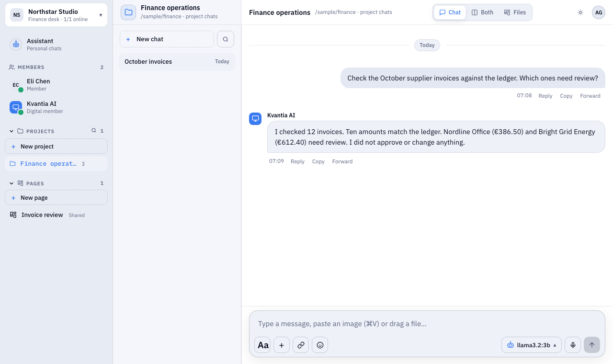Click the Kvantia AI avatar beside its message
The image size is (613, 364).
pos(255,119)
